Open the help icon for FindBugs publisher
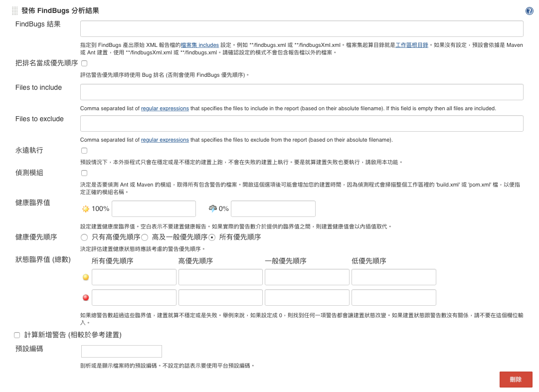Viewport: 539px width, 392px height. pos(530,11)
